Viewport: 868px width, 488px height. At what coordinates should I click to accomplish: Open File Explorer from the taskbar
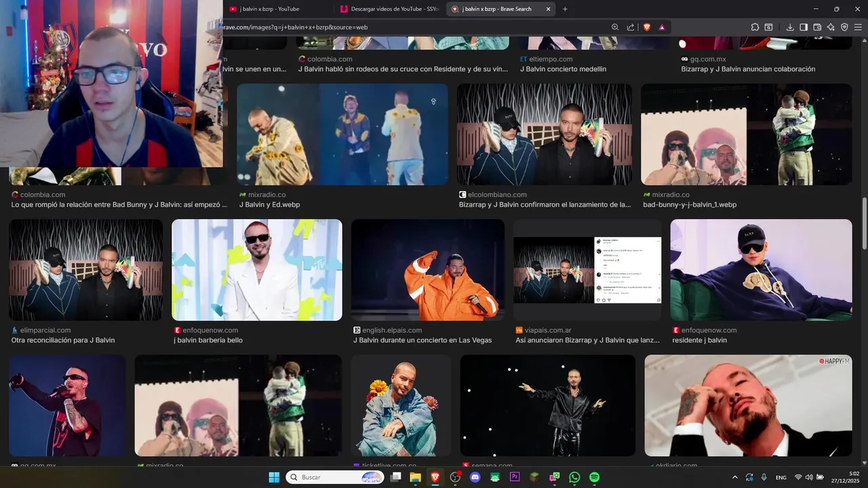click(415, 477)
